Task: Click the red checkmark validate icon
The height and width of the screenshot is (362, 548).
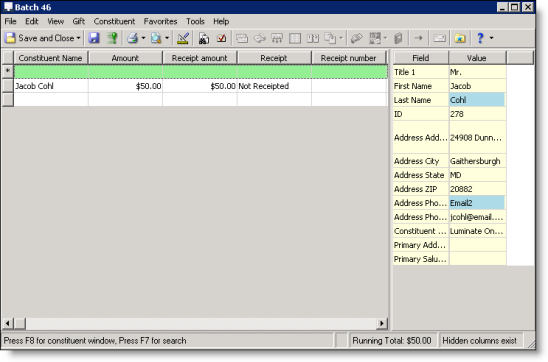Action: pyautogui.click(x=222, y=38)
